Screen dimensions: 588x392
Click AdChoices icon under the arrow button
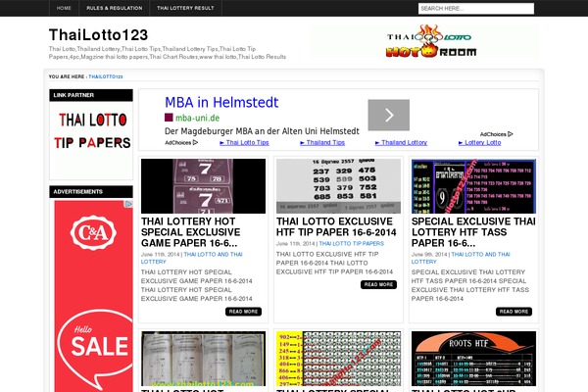[497, 134]
